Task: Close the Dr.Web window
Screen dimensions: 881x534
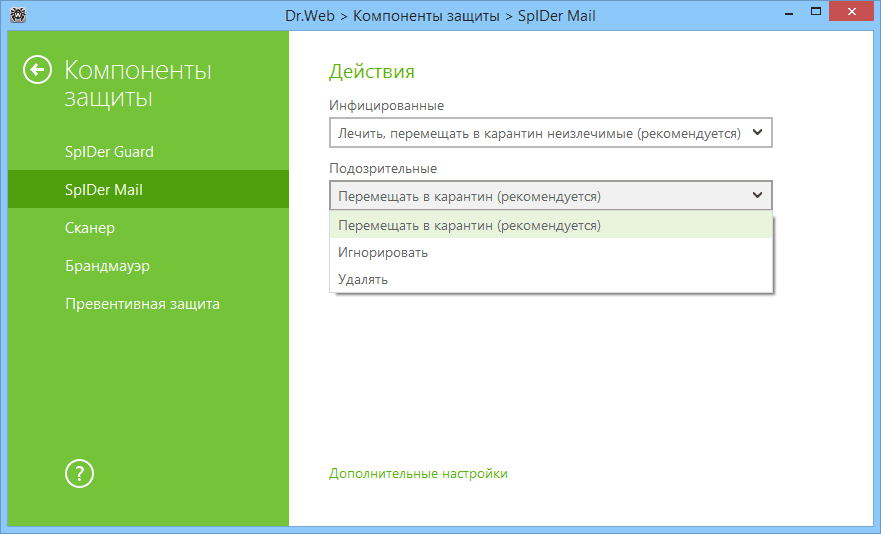Action: [x=852, y=12]
